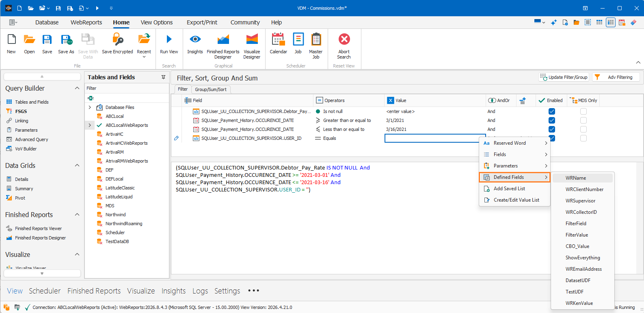Open a file with the ribbon Open icon

pyautogui.click(x=29, y=39)
